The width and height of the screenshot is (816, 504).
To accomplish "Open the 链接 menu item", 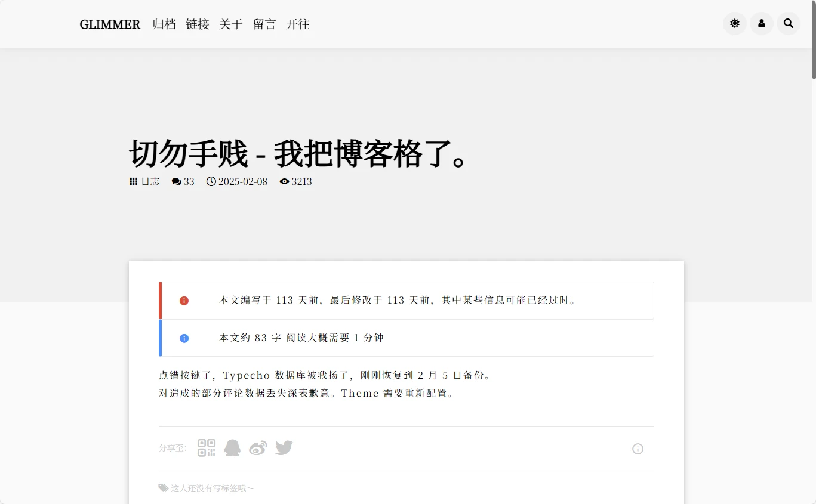I will [x=198, y=24].
